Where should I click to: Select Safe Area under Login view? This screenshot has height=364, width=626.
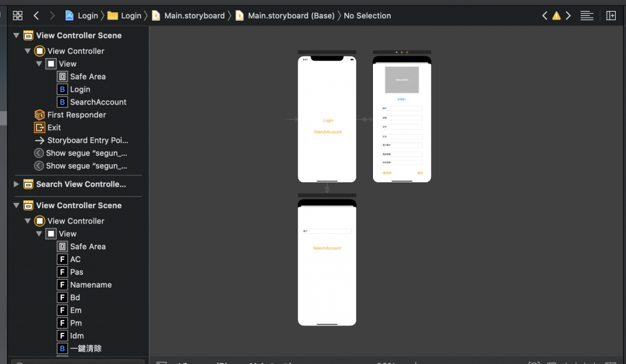click(81, 76)
